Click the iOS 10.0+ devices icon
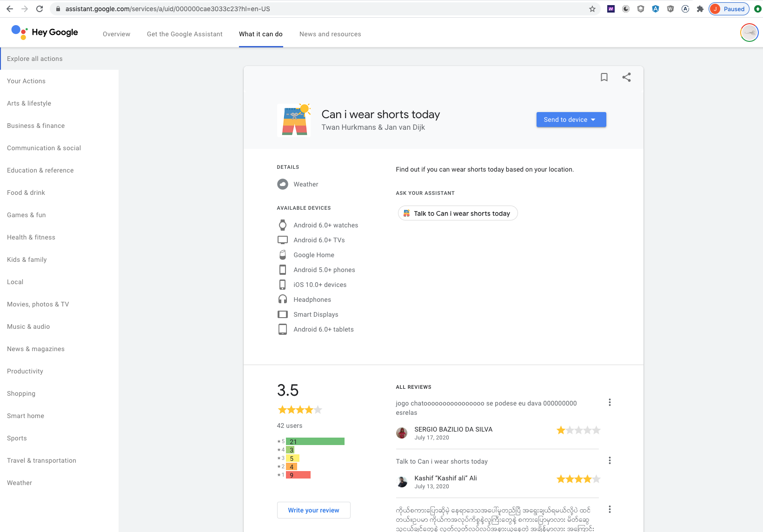This screenshot has width=763, height=532. (x=283, y=285)
